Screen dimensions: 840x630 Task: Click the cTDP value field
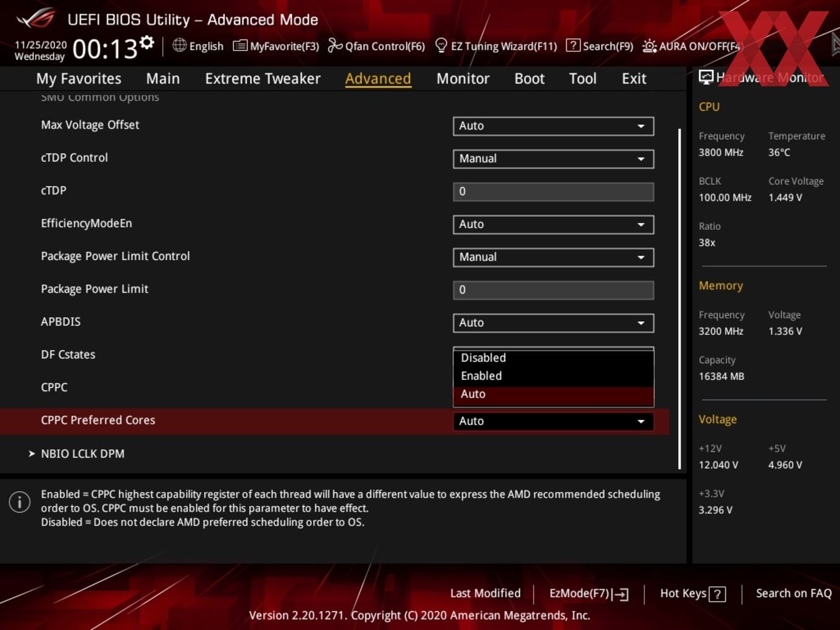553,191
